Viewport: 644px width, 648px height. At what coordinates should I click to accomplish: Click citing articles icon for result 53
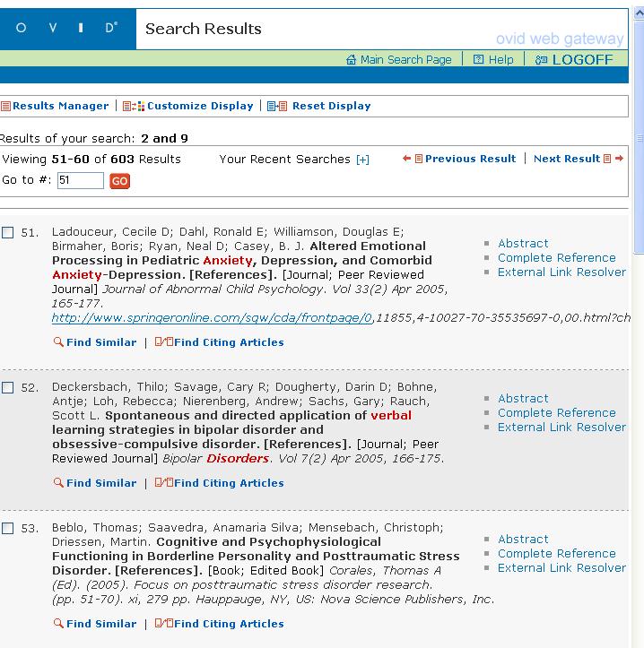pos(164,623)
